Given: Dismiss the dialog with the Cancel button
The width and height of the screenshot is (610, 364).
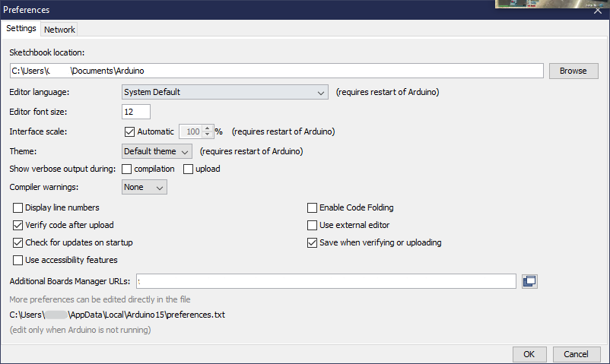Looking at the screenshot, I should click(x=577, y=354).
